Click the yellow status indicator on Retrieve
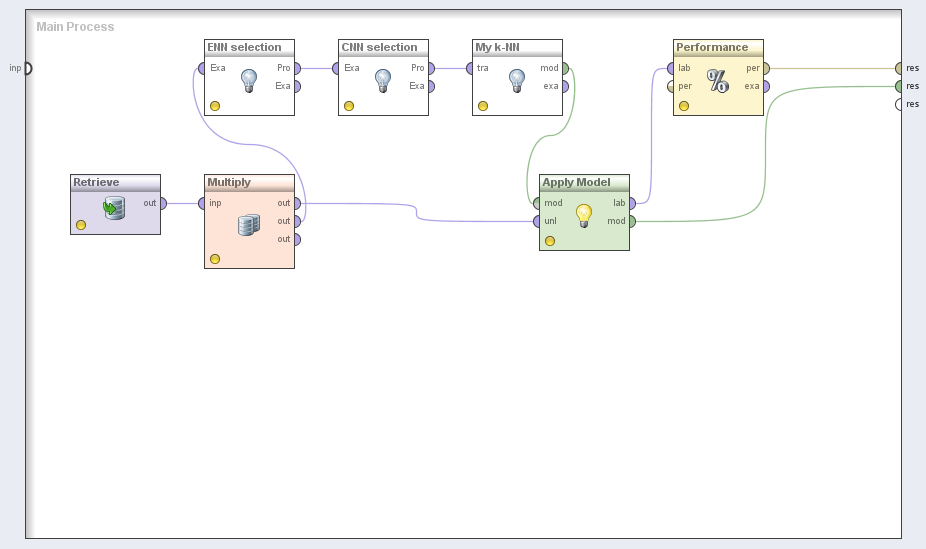This screenshot has height=549, width=926. click(x=81, y=225)
